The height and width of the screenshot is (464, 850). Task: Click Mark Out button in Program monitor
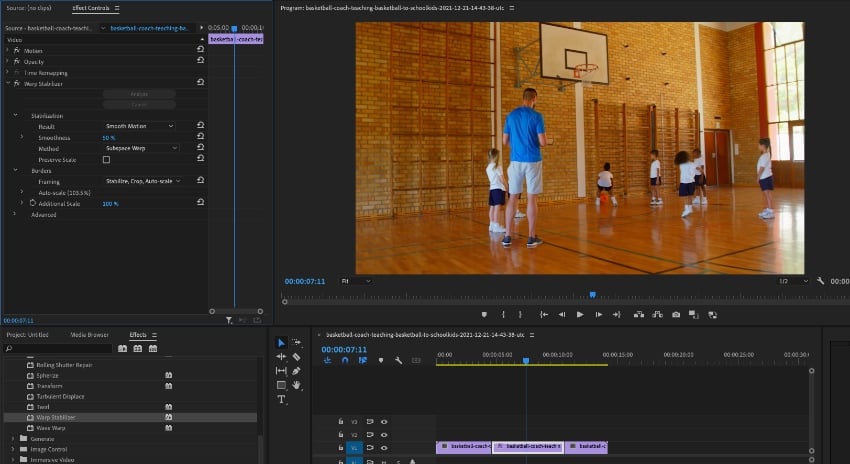[520, 314]
